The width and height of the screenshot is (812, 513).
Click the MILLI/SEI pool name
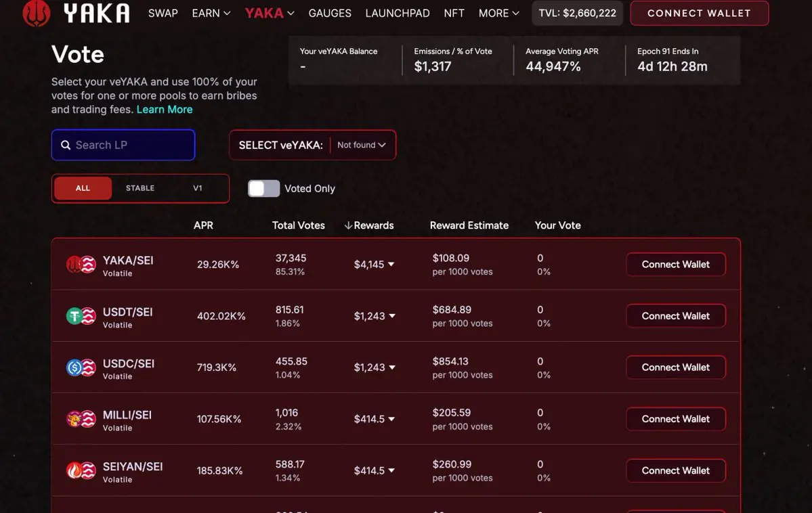127,415
